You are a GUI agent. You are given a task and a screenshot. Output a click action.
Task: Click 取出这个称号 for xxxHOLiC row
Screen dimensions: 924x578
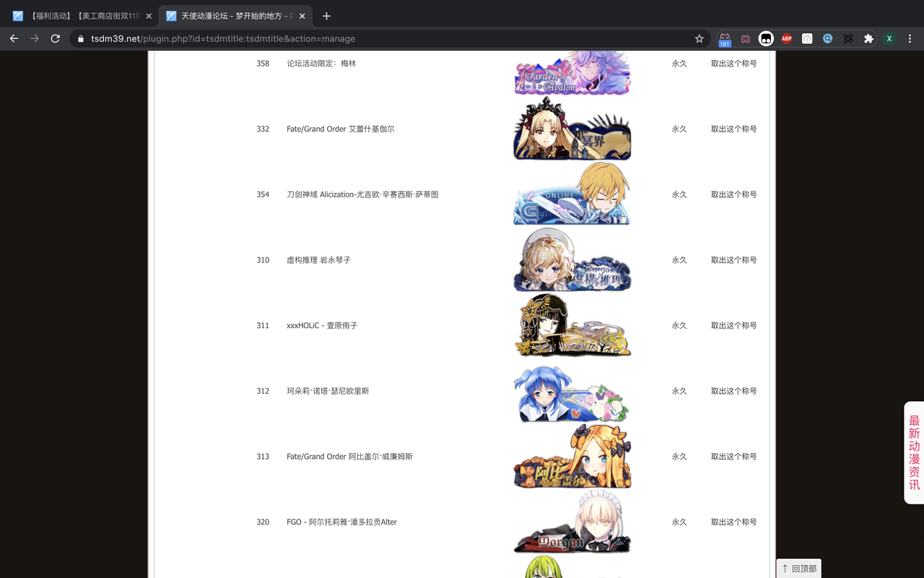[x=733, y=326]
